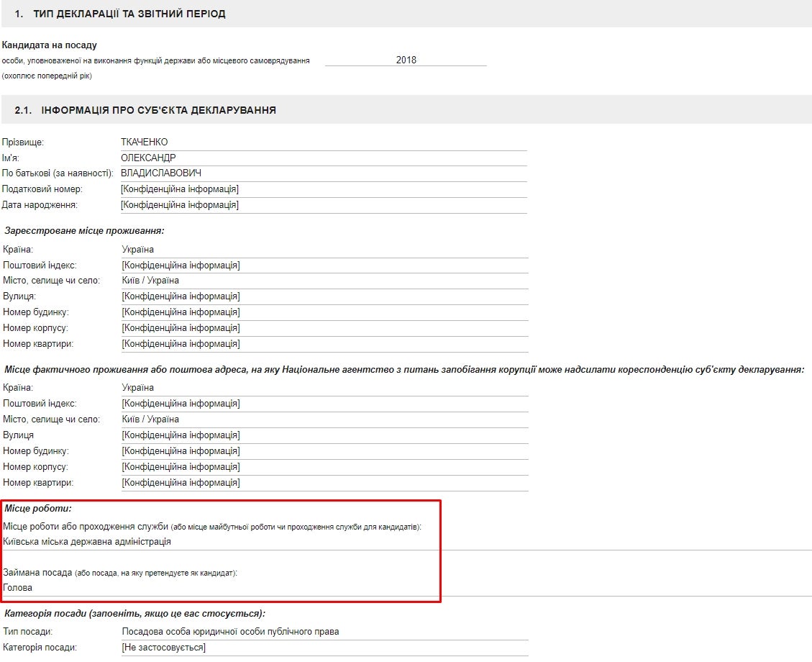Click workplace value 'Київська міська державна адміністрація'
This screenshot has width=812, height=662.
(87, 542)
